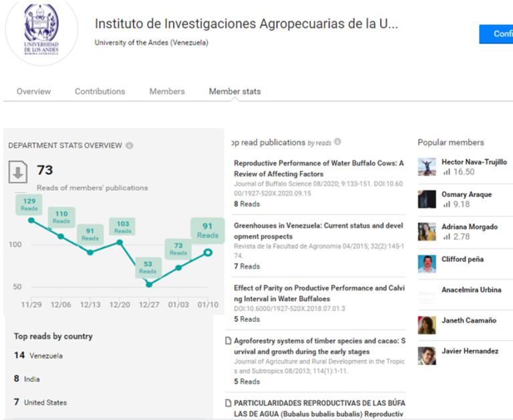The image size is (513, 420).
Task: Click United States in top reads list
Action: coord(45,403)
